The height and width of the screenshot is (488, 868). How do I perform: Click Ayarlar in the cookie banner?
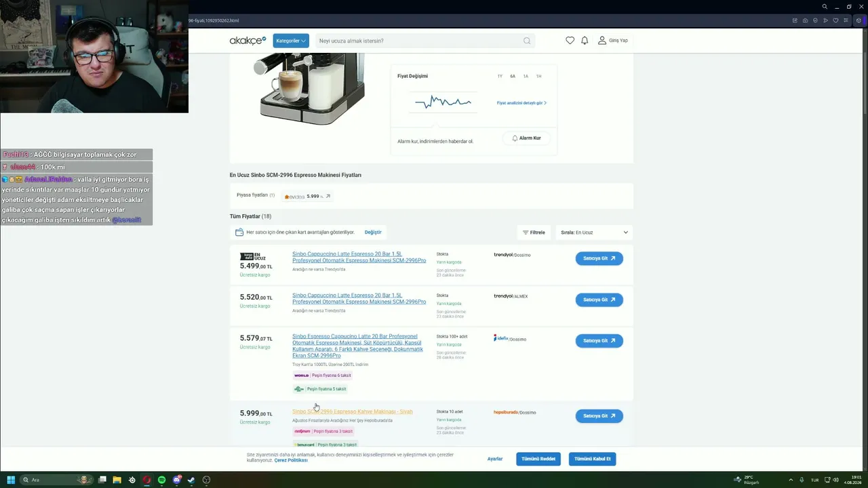point(495,459)
